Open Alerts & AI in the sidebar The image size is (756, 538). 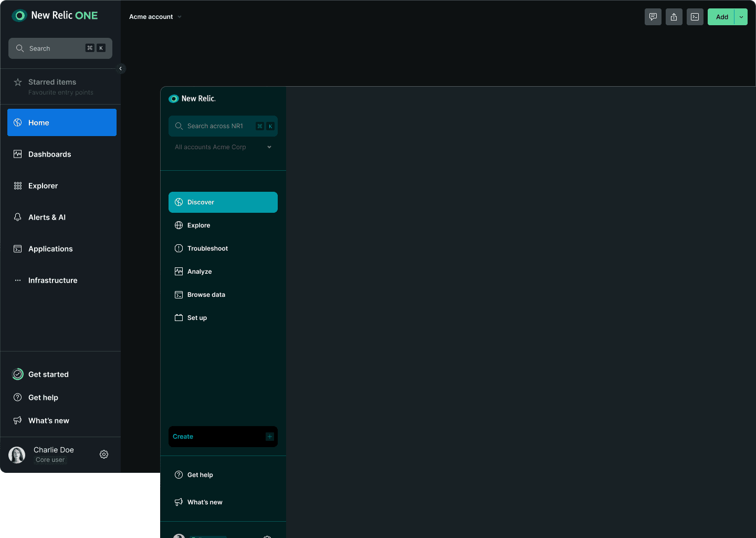coord(62,217)
